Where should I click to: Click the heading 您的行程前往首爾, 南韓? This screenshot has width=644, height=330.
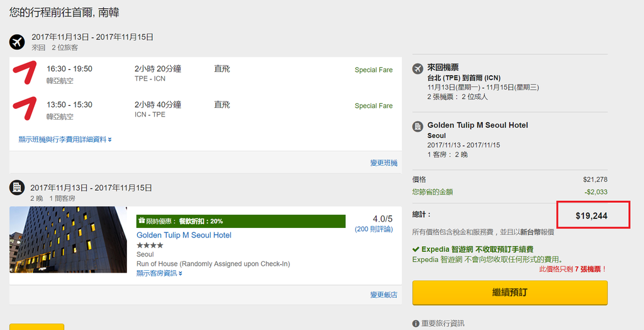click(65, 13)
